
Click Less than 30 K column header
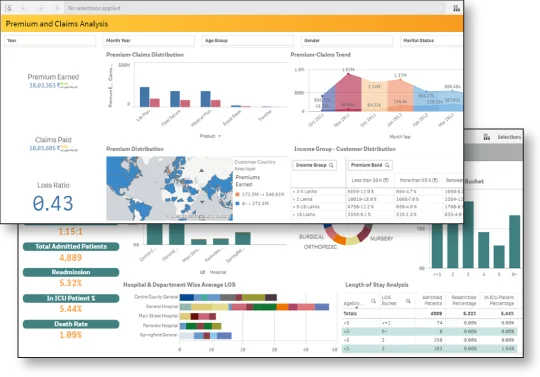pos(370,180)
